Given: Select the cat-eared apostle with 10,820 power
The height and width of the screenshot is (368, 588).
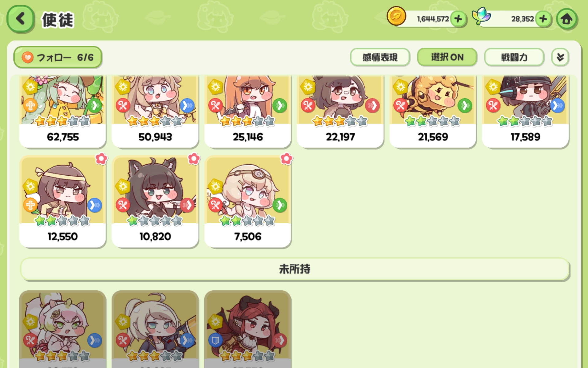Looking at the screenshot, I should (155, 201).
